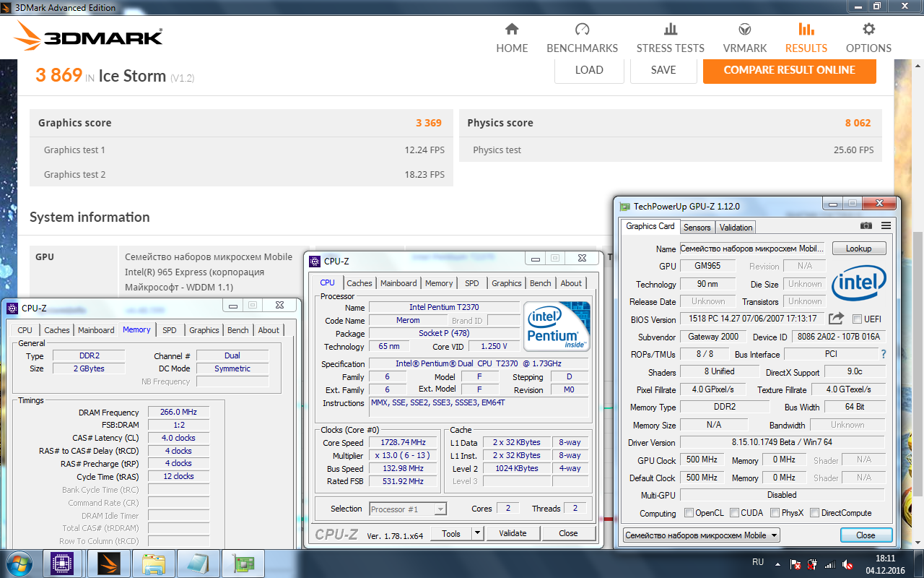The width and height of the screenshot is (924, 578).
Task: Click COMPARE RESULT ONLINE button
Action: 790,70
